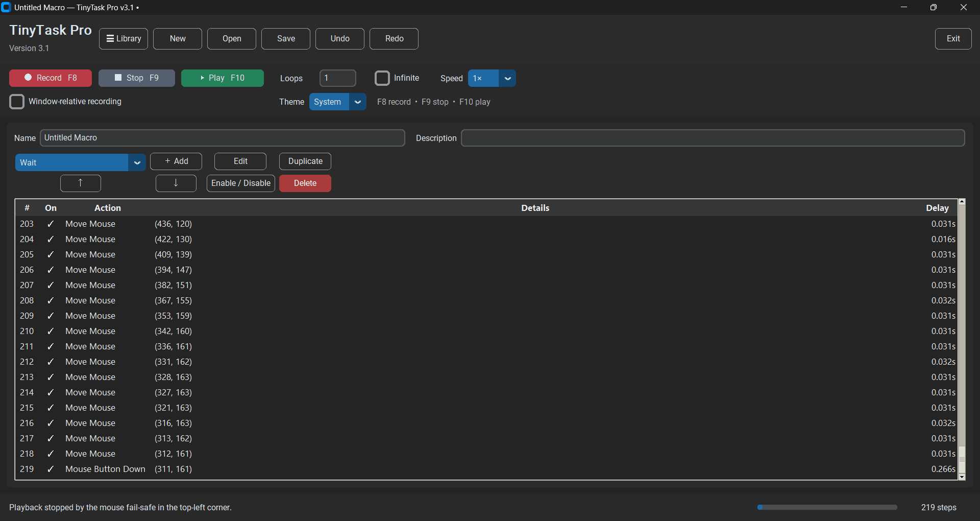Undo the last change
The height and width of the screenshot is (521, 980).
pos(340,39)
